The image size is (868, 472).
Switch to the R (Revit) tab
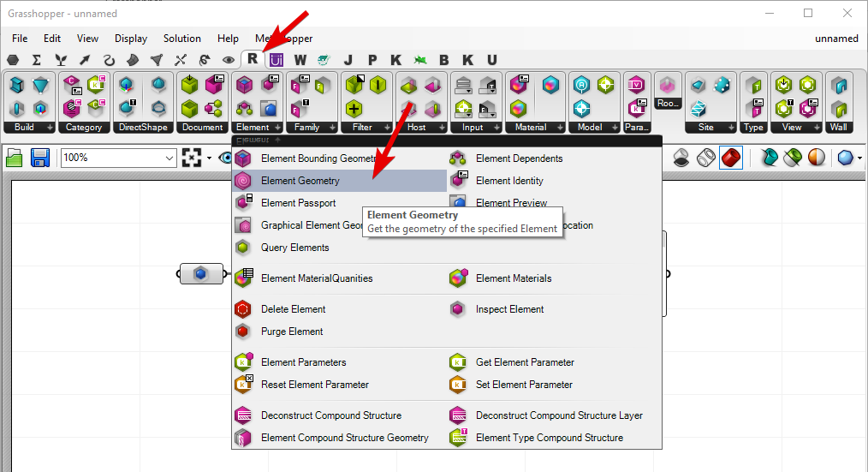point(253,59)
